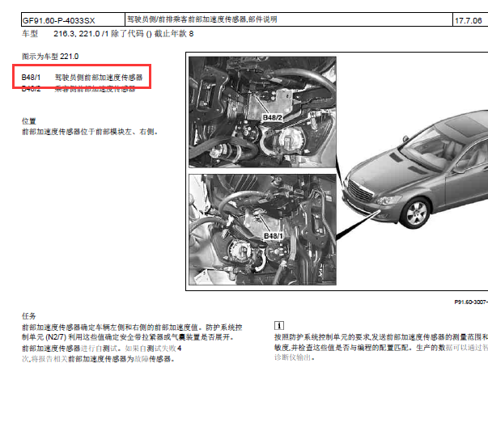Click the B48/1 code in the legend

point(31,77)
